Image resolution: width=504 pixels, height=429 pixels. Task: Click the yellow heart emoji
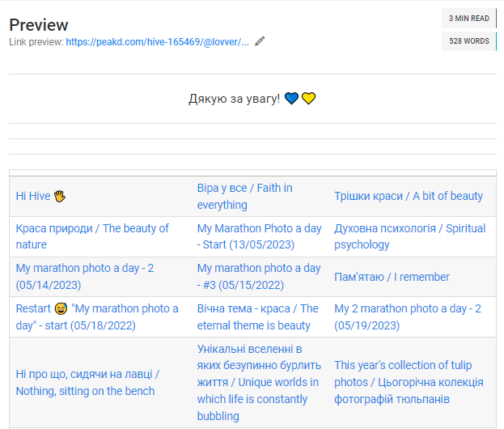[308, 99]
